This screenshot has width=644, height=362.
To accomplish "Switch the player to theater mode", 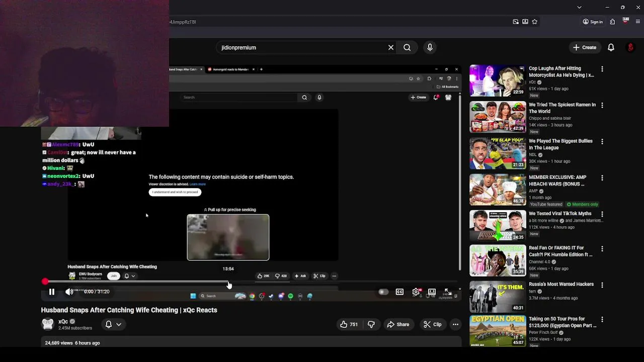I will pos(432,292).
